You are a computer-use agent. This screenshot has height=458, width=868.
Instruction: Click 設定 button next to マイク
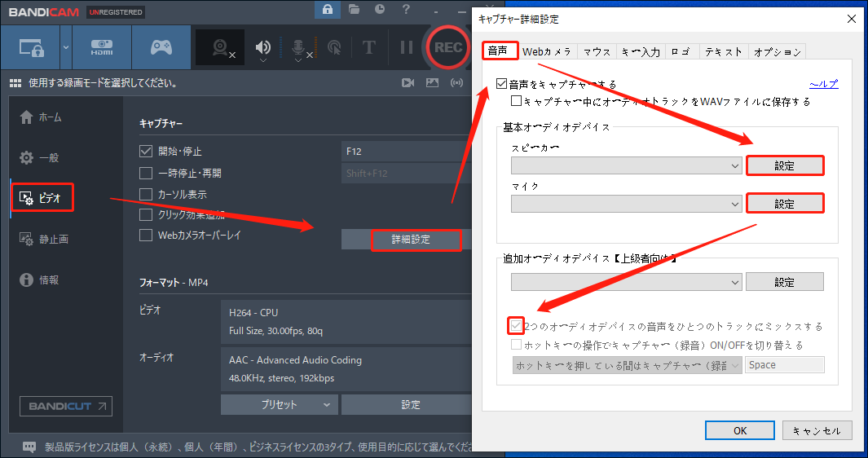point(784,204)
